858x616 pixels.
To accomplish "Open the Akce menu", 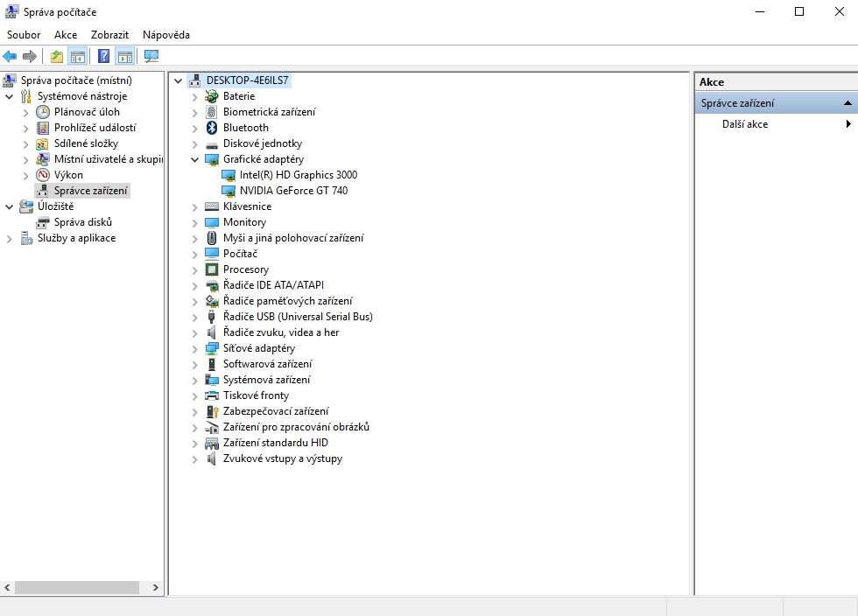I will [66, 35].
